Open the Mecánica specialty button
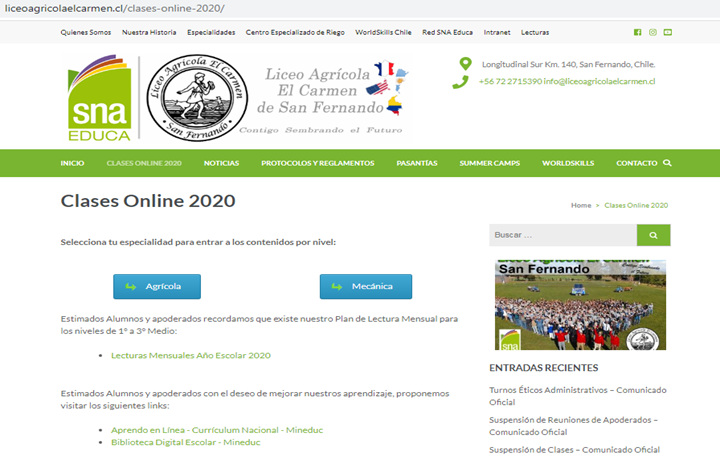 click(x=365, y=287)
